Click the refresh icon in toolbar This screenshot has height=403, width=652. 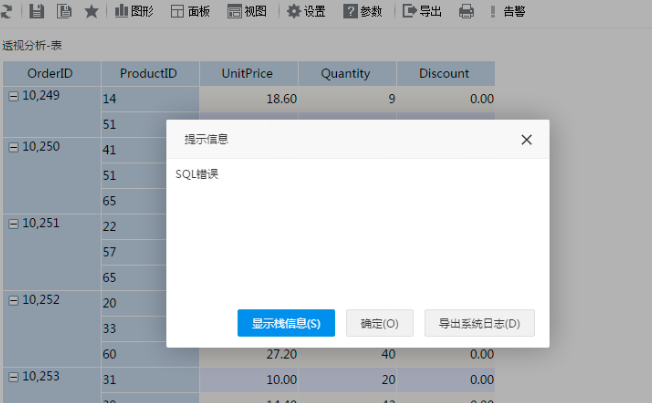click(6, 11)
